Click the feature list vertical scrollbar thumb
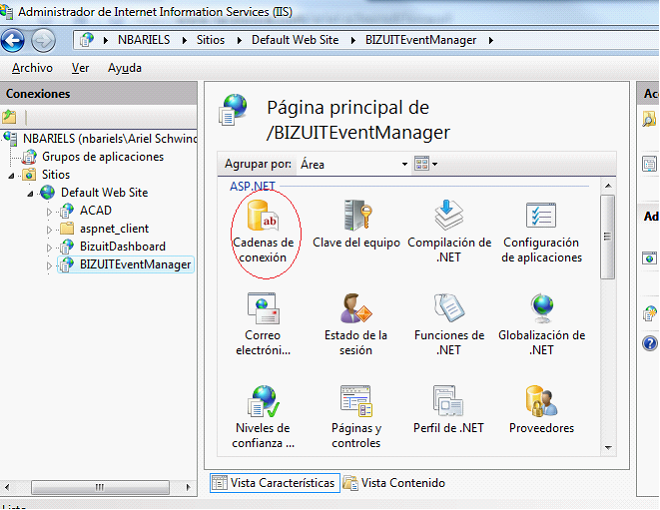Viewport: 660px width, 510px height. coord(607,236)
